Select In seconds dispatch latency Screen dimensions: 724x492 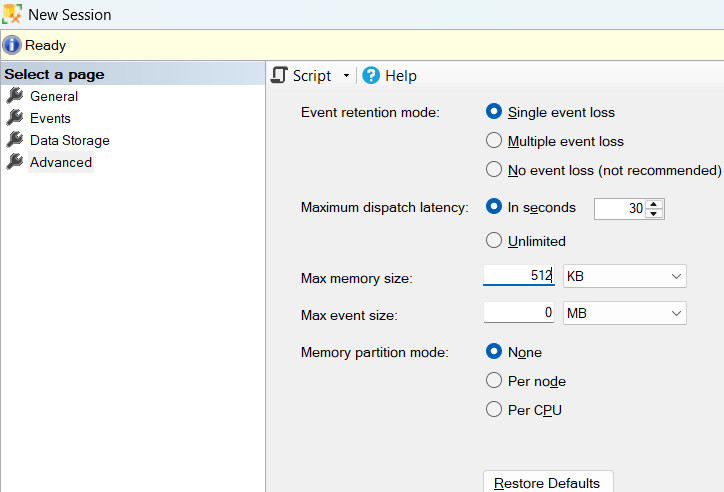[x=494, y=207]
